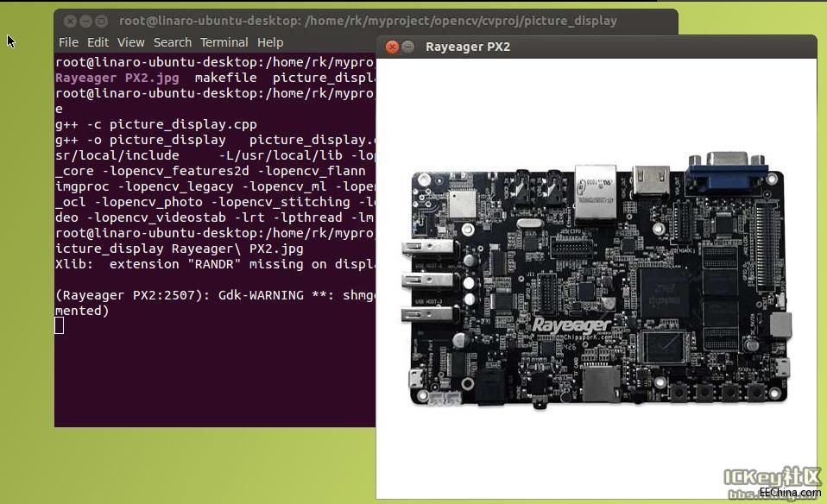Screen dimensions: 827x504
Task: Open the Help menu
Action: click(270, 41)
